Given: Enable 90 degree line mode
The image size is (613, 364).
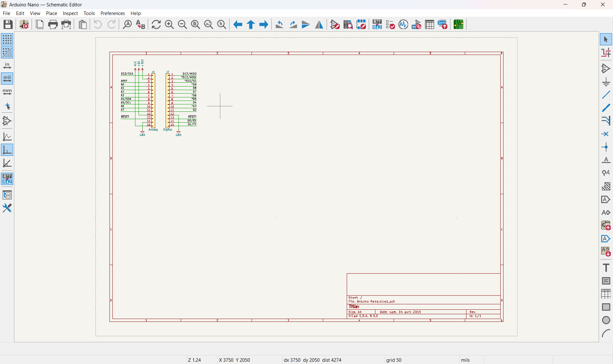Looking at the screenshot, I should click(x=7, y=150).
